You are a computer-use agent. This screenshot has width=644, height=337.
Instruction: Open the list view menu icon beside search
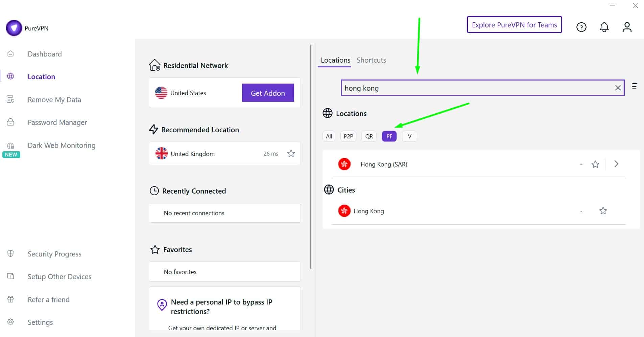coord(634,87)
